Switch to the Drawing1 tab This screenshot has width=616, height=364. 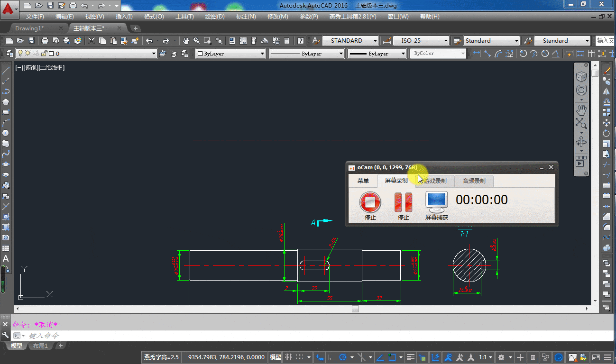pyautogui.click(x=29, y=28)
